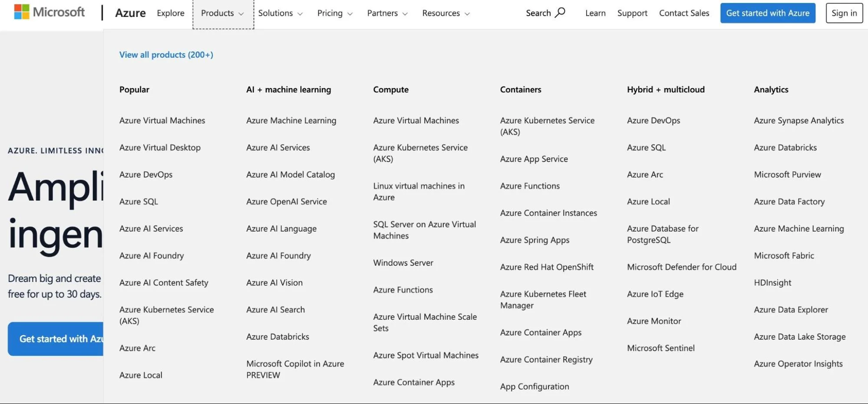
Task: Open the Explore nav item
Action: tap(171, 13)
